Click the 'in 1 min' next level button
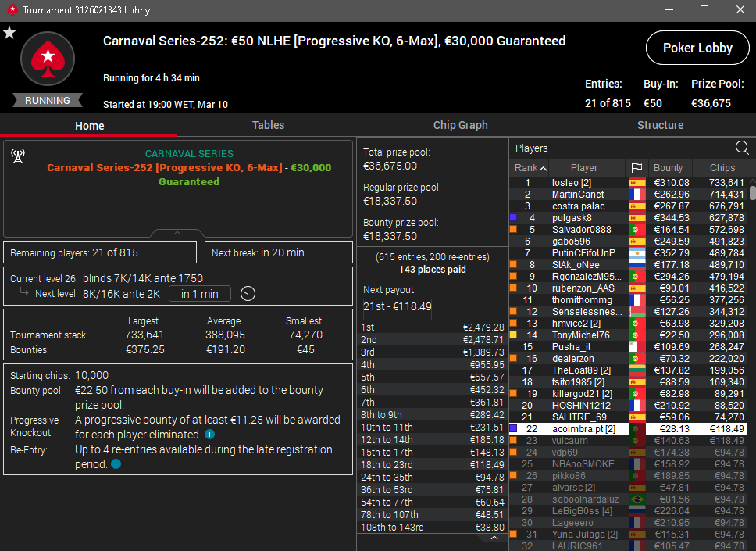 click(x=200, y=293)
